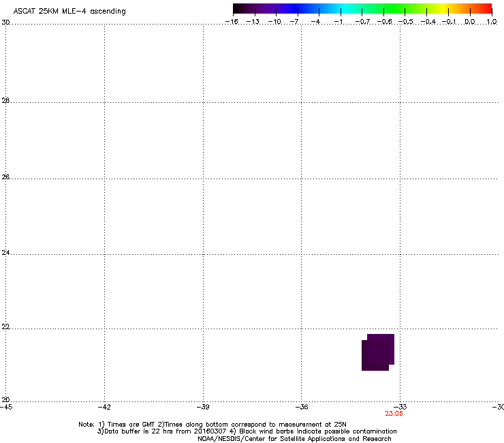Click the longitude -36 axis label
This screenshot has width=504, height=443.
coord(302,407)
